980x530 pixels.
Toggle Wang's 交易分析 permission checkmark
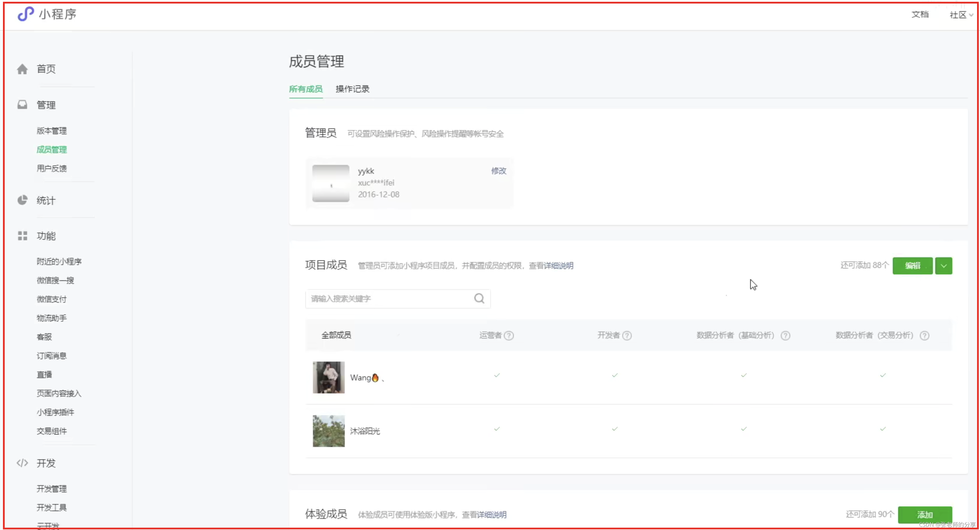click(882, 375)
